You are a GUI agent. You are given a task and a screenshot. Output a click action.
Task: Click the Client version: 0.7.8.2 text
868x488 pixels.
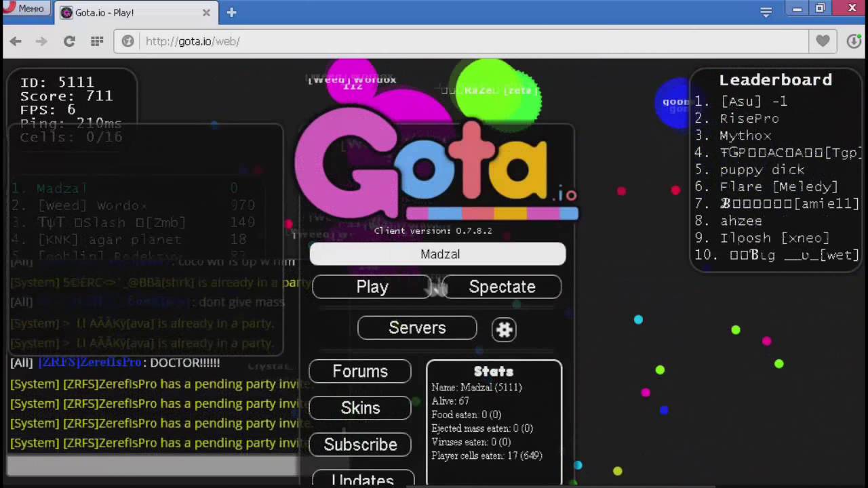click(433, 230)
